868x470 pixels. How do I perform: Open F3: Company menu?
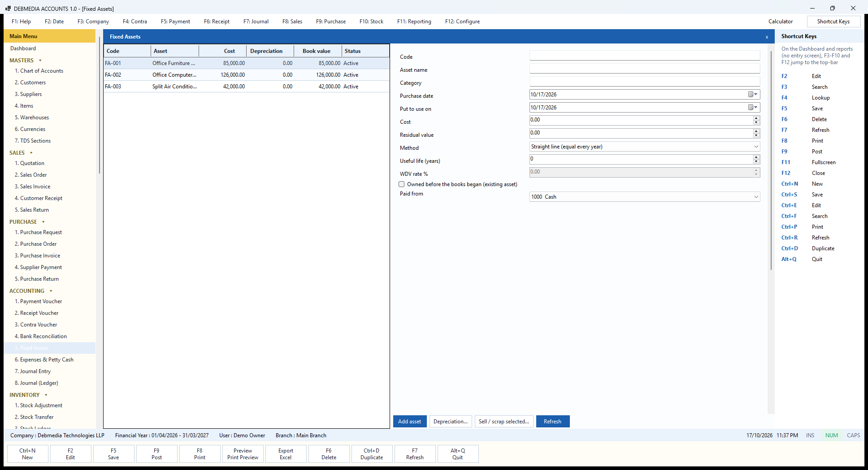93,22
